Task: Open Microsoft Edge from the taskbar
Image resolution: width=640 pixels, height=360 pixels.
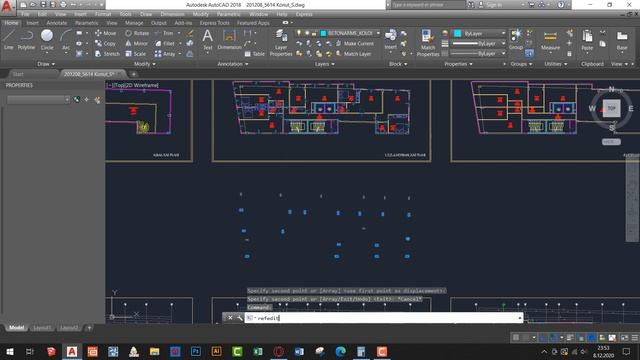Action: 340,351
